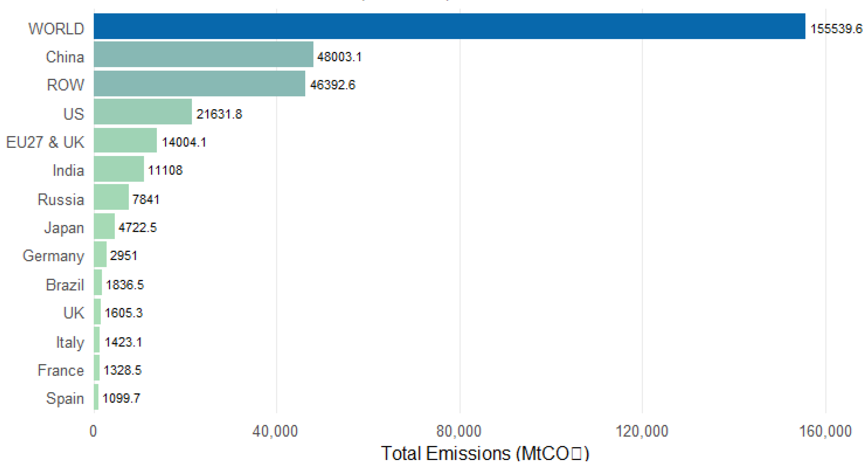Click the Brazil axis label
The height and width of the screenshot is (467, 868).
pos(65,285)
